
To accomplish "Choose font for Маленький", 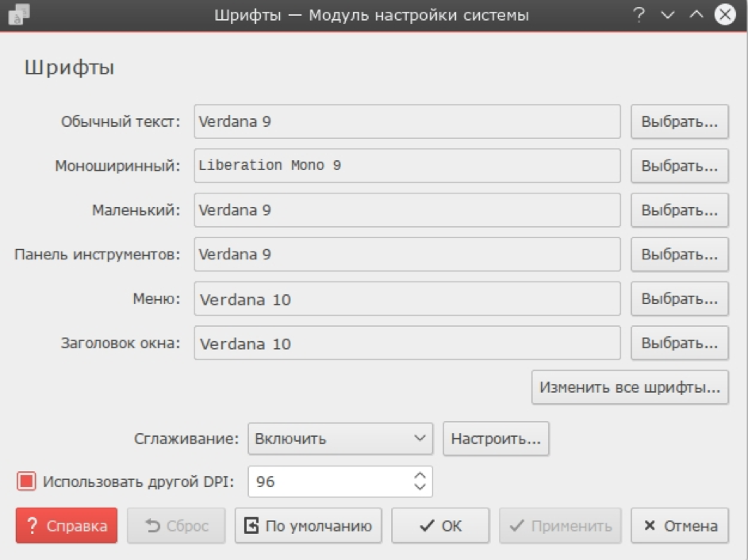I will (x=679, y=210).
